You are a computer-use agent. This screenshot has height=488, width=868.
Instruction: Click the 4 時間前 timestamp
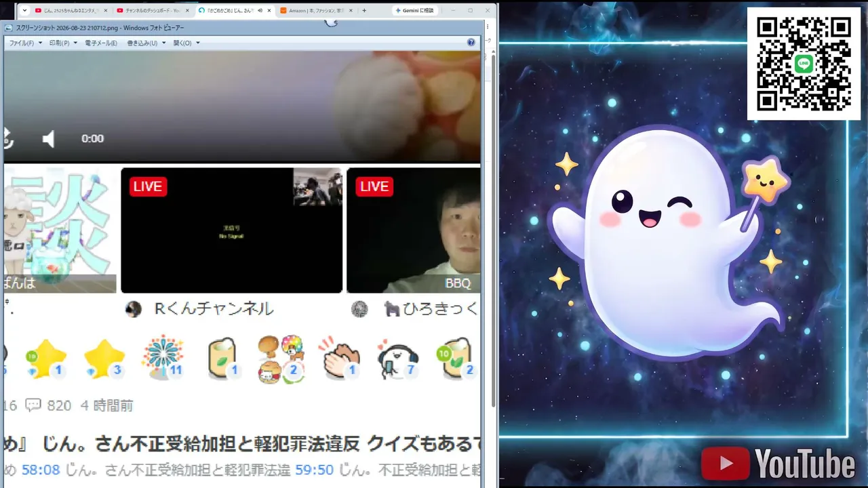pos(106,405)
